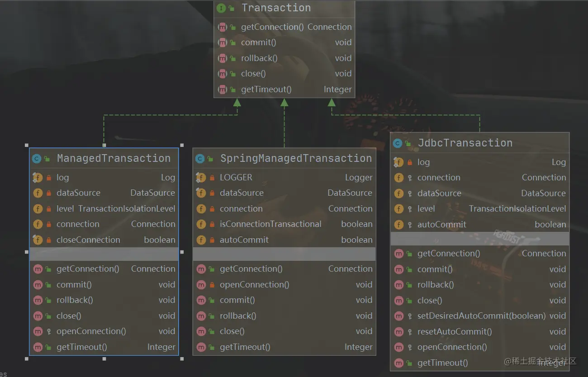Click the Log type in JdbcTransaction
The image size is (588, 377).
559,162
